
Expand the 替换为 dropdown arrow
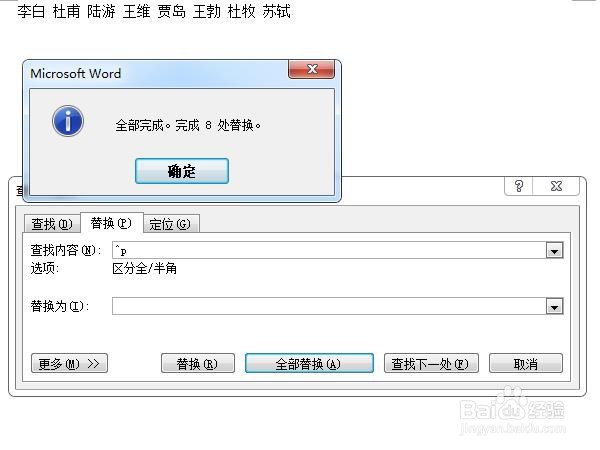[x=554, y=307]
